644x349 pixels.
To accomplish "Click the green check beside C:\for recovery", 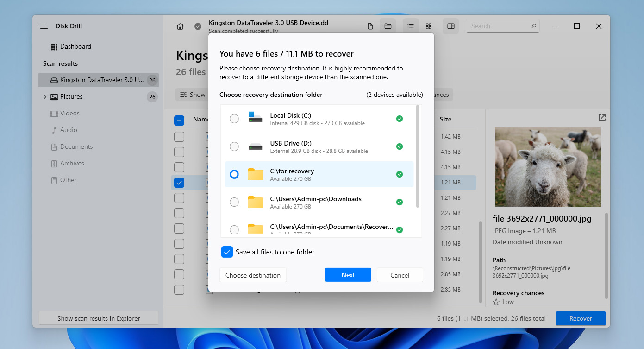I will click(x=400, y=174).
